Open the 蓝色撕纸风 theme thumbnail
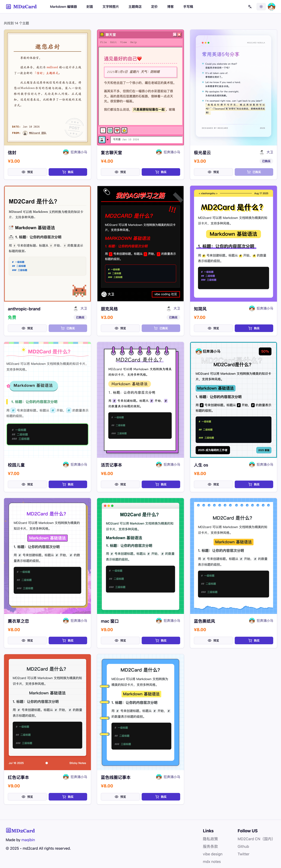Screen dimensions: 281x868 (234, 556)
